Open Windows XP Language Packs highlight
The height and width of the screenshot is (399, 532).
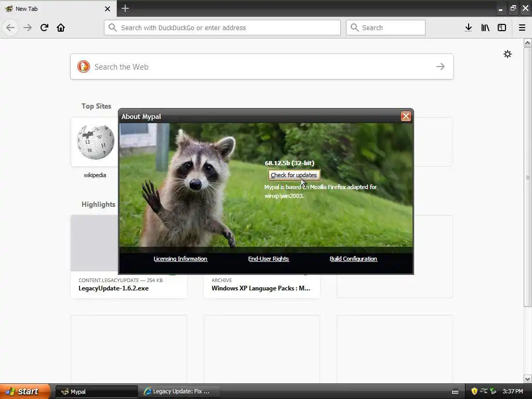(262, 286)
